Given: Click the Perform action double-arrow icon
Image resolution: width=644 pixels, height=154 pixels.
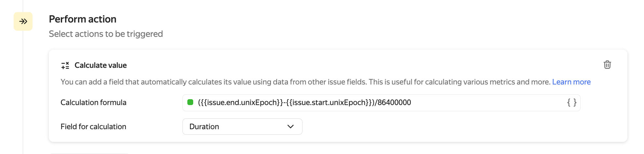Looking at the screenshot, I should pyautogui.click(x=23, y=22).
